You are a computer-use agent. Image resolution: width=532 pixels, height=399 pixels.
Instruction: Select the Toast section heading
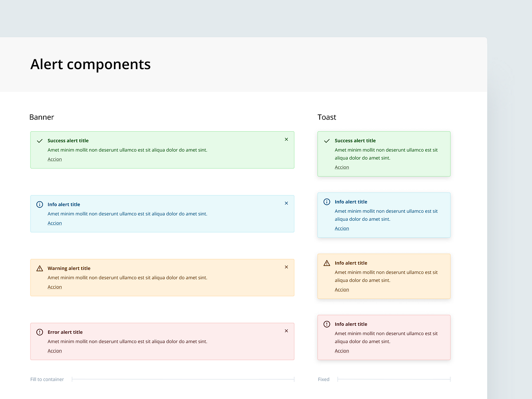coord(327,117)
